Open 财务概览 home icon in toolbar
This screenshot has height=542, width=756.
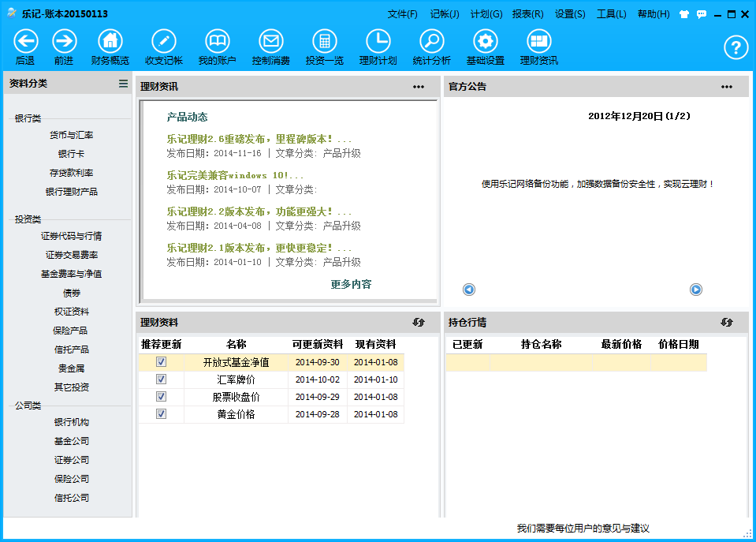110,42
